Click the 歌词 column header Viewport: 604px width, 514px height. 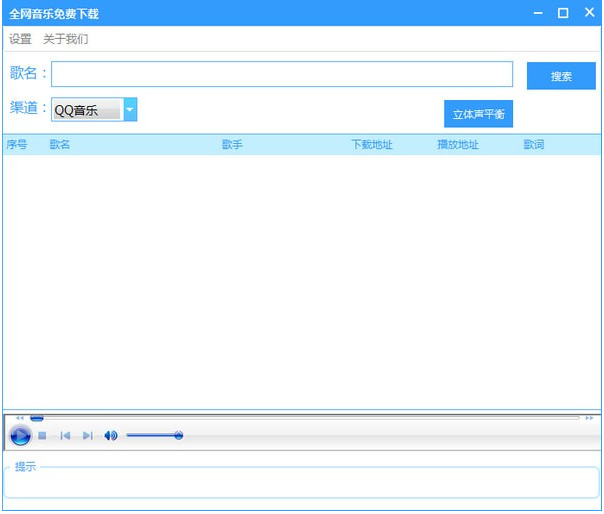(x=534, y=144)
